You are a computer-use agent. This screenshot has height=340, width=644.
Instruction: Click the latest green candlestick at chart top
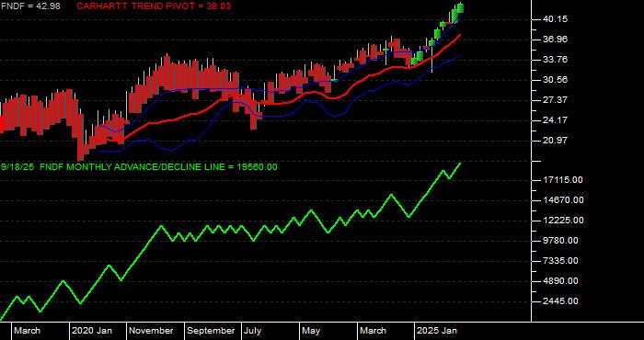[460, 8]
